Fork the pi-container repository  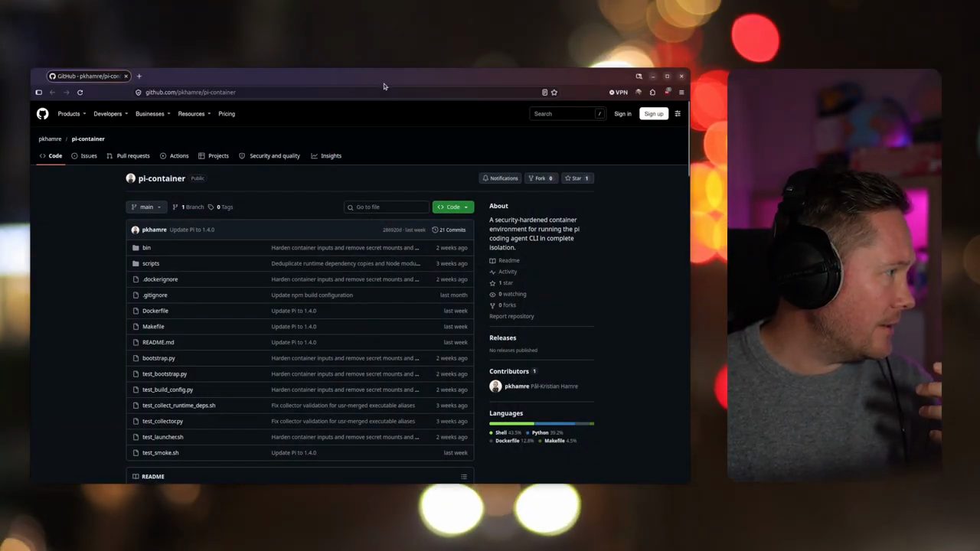click(541, 178)
